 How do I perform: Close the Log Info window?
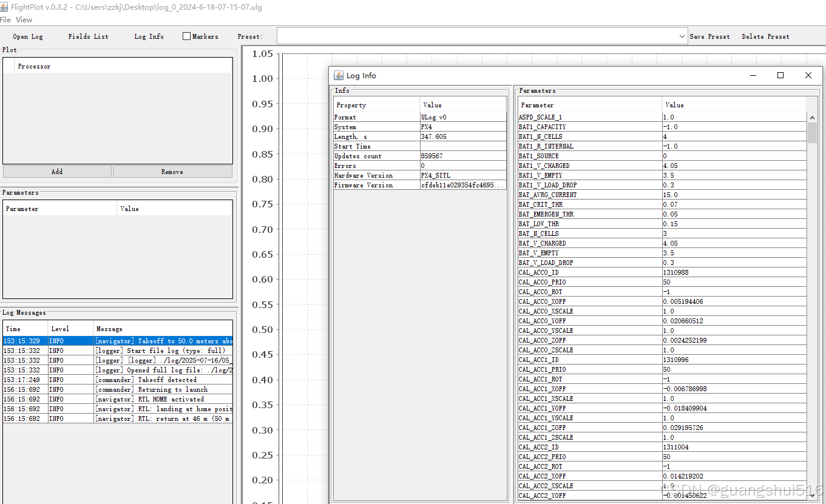pos(808,75)
